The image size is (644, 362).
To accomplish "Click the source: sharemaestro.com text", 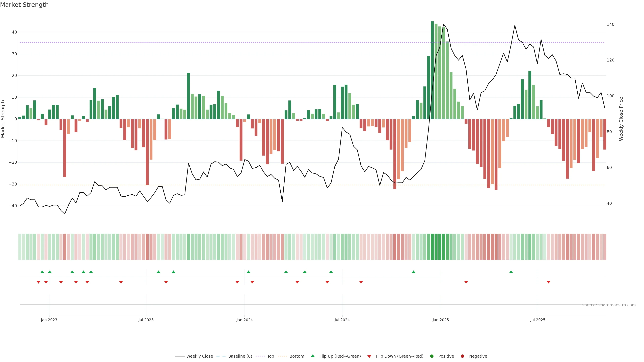I will tap(609, 305).
